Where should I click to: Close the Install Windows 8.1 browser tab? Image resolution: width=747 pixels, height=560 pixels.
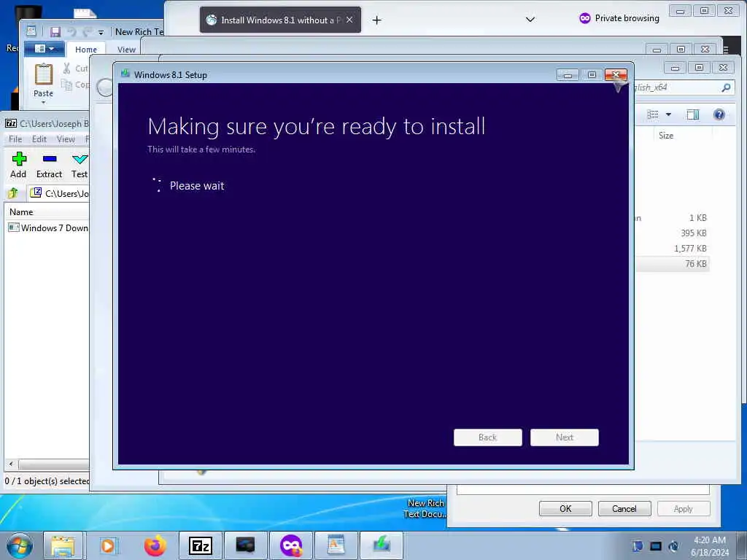349,20
